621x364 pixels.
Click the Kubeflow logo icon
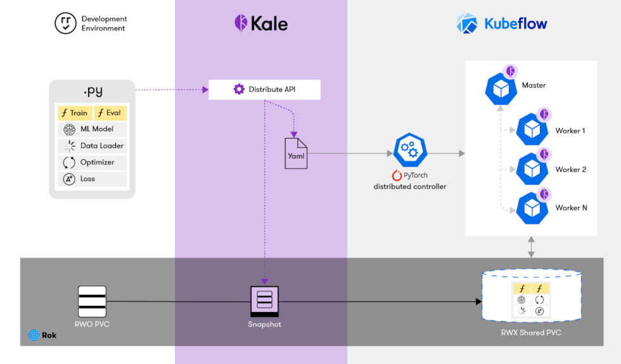467,23
